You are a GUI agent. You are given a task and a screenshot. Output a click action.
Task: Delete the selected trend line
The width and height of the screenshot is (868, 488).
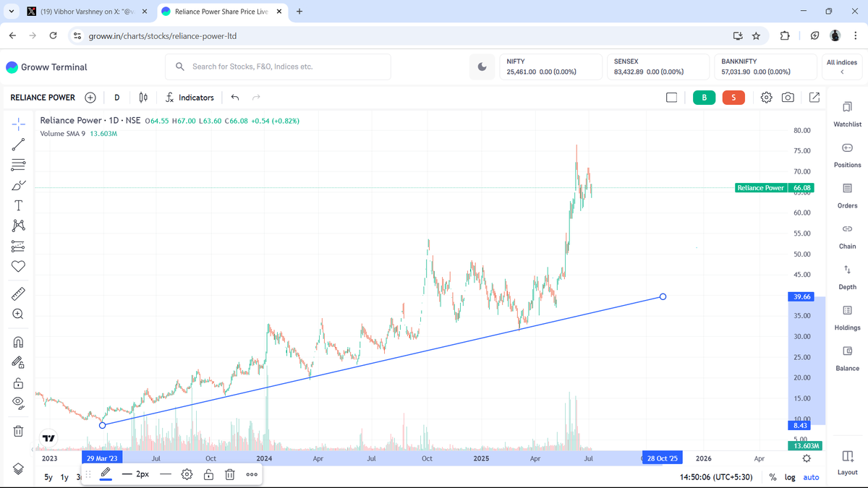(230, 474)
